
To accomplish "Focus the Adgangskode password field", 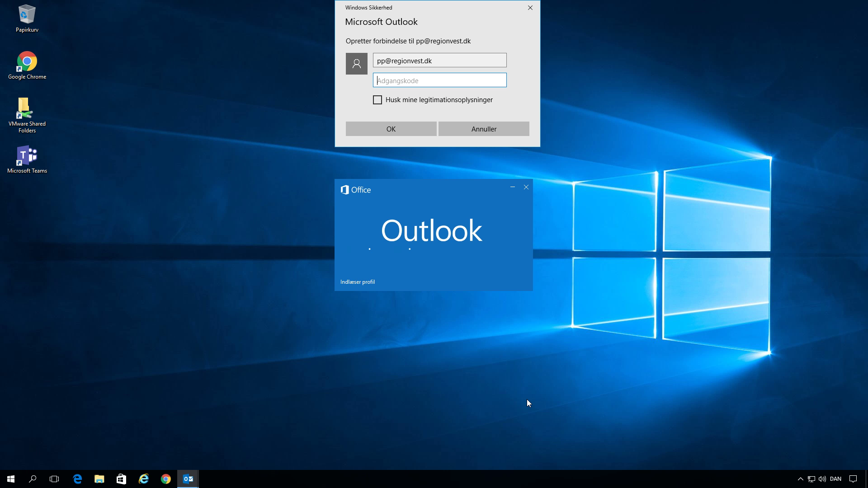I will (x=439, y=80).
